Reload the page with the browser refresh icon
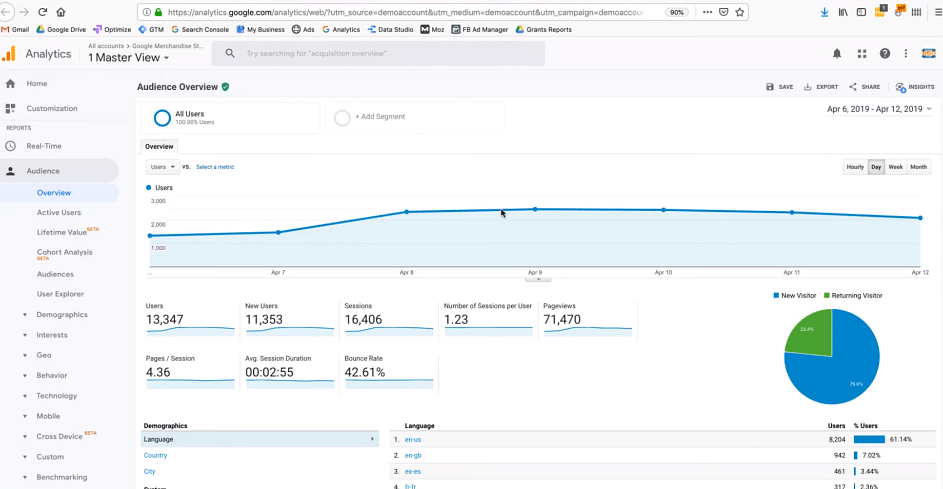This screenshot has height=489, width=943. [43, 12]
